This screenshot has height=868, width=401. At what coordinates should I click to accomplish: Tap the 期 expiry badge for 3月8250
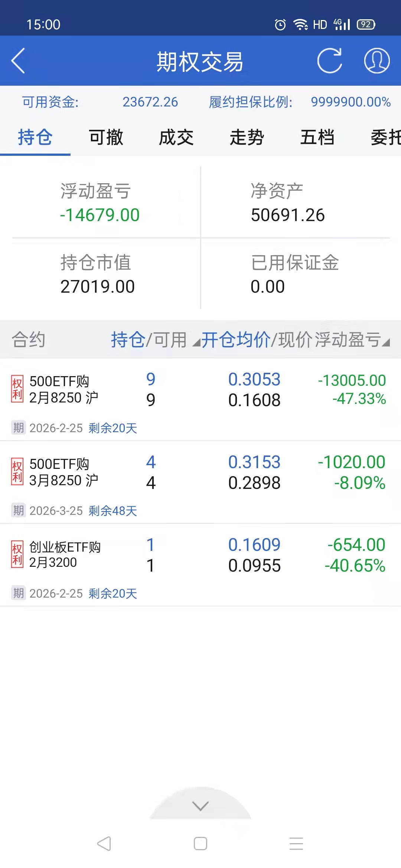pyautogui.click(x=18, y=511)
